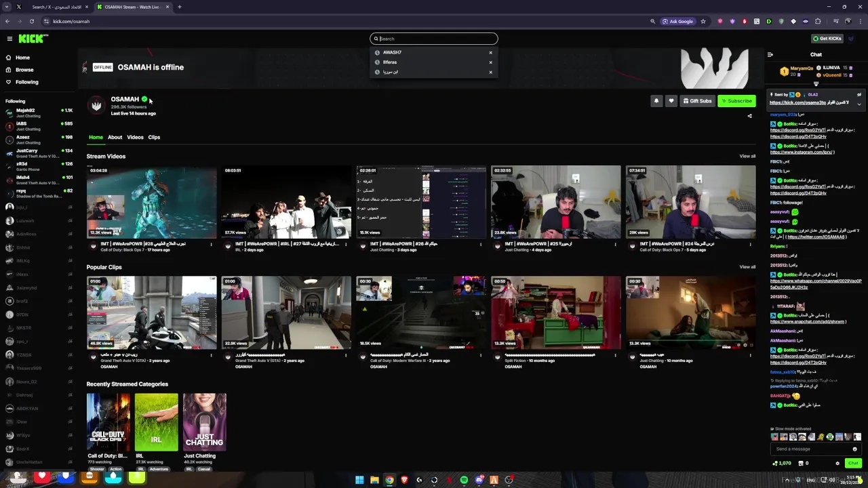Open new browser tab with plus icon
Screen dimensions: 868x488
click(x=180, y=7)
